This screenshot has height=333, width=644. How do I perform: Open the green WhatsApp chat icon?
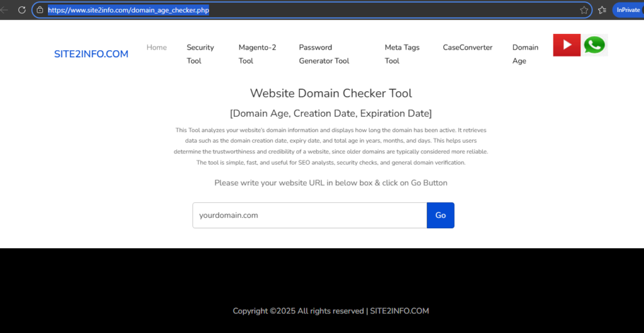click(x=594, y=45)
